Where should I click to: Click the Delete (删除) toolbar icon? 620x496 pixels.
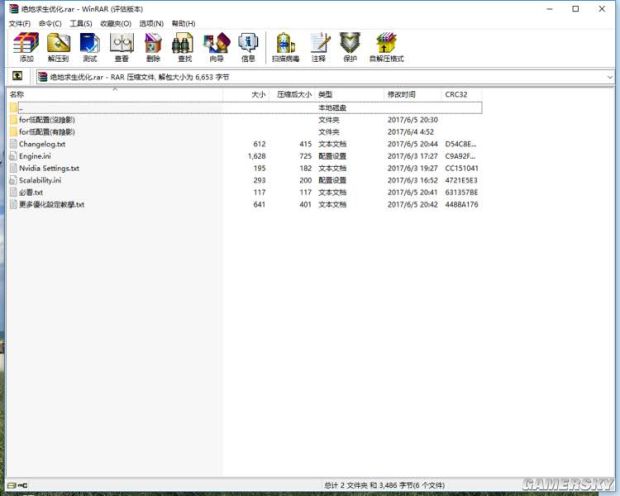coord(153,44)
